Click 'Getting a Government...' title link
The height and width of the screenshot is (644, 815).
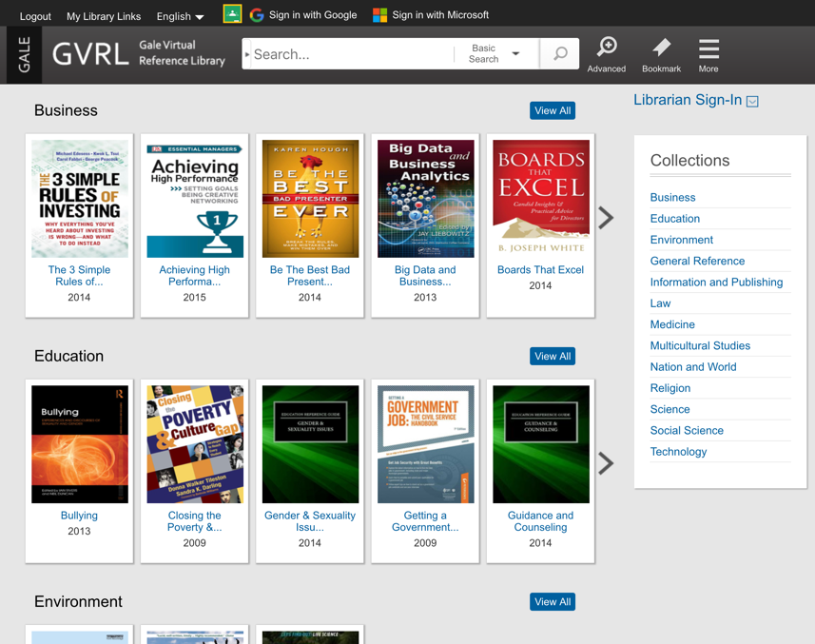coord(425,521)
